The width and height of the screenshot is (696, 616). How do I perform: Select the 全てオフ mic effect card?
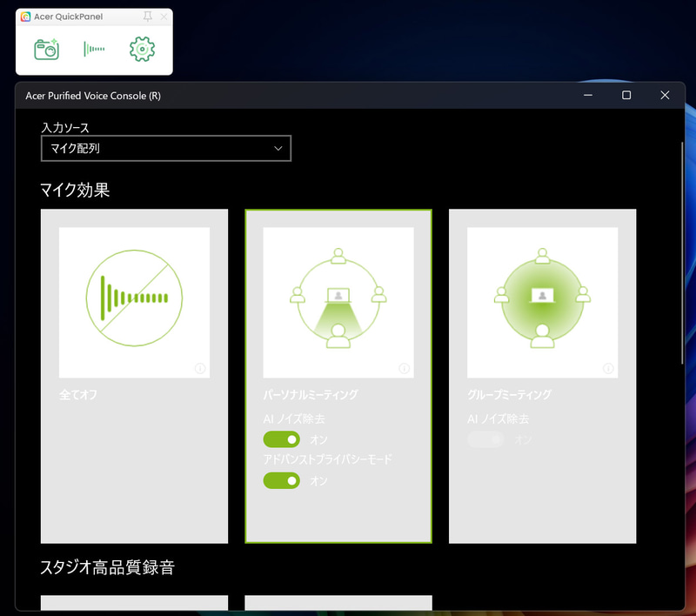(134, 376)
